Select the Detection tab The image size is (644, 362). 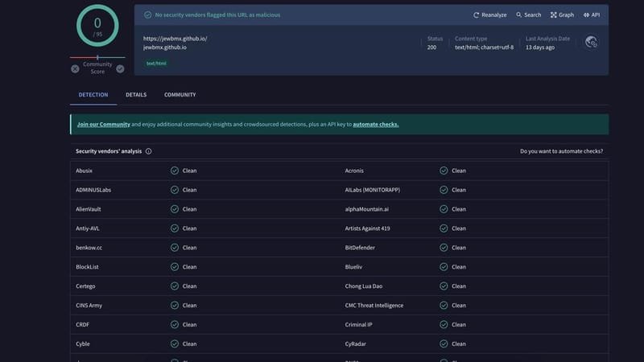[93, 95]
